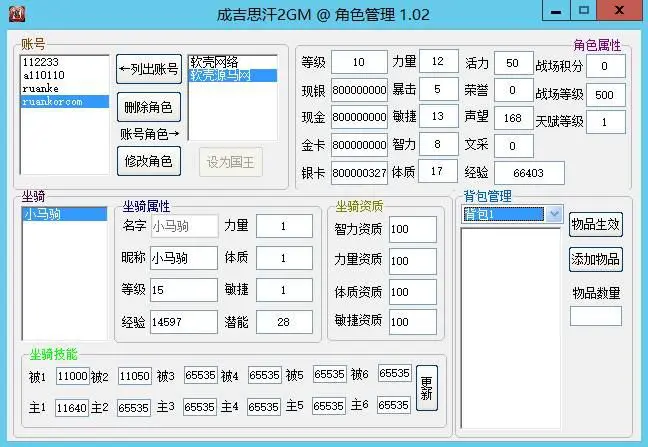Click the empty backpack item list
Image resolution: width=648 pixels, height=447 pixels.
click(510, 328)
